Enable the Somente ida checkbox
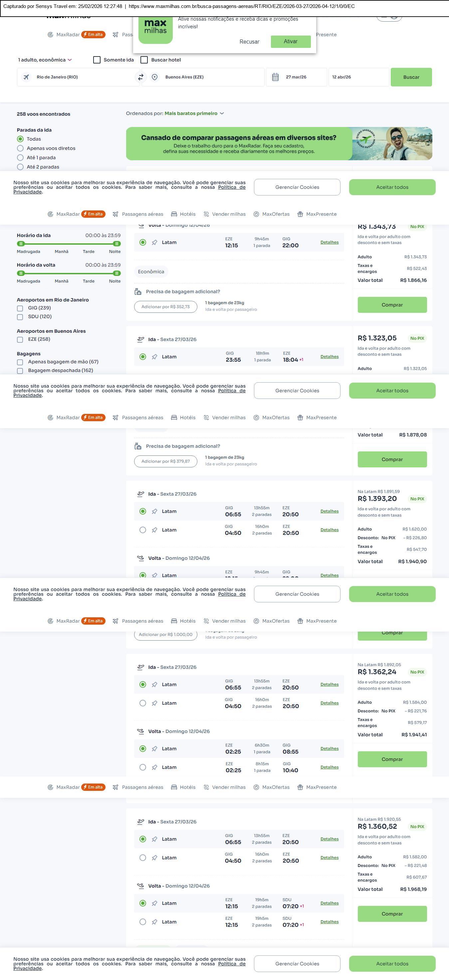This screenshot has width=449, height=980. click(97, 60)
